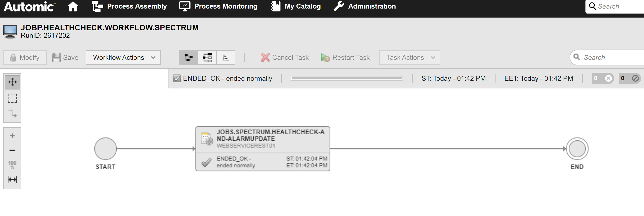Viewport: 644px width, 216px height.
Task: Zoom in using the plus icon
Action: [12, 135]
